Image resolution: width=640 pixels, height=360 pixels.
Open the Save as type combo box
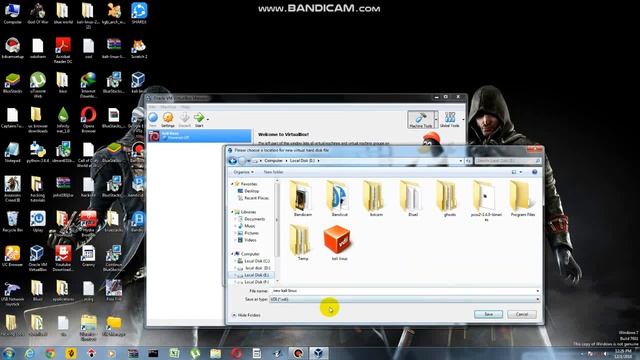(x=405, y=300)
